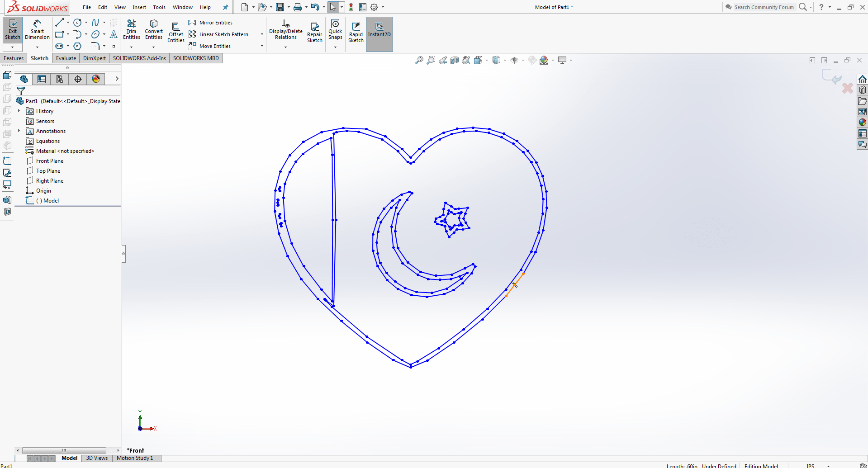Select the sketch Text tool
Image resolution: width=868 pixels, height=468 pixels.
click(x=114, y=34)
